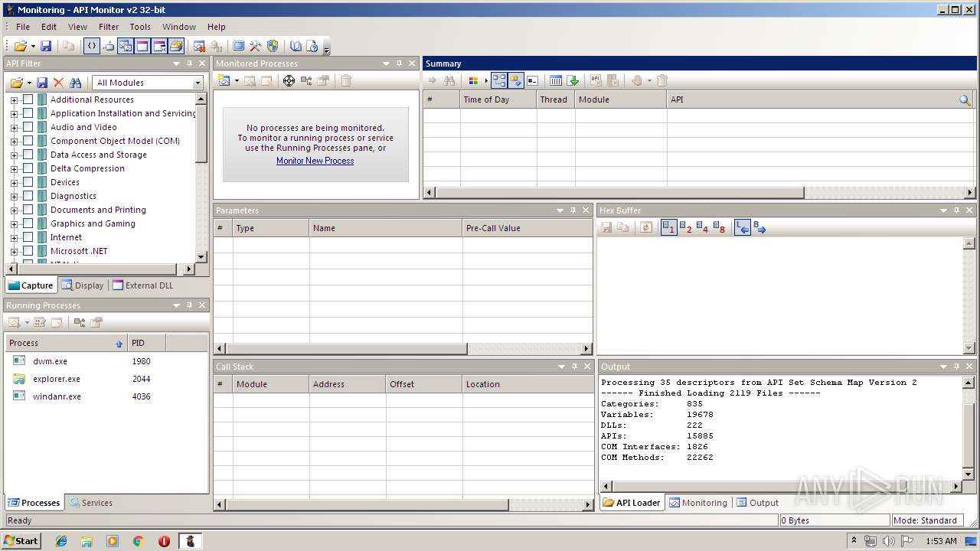This screenshot has height=551, width=980.
Task: Select 2-byte grouping in Hex Buffer
Action: click(685, 227)
